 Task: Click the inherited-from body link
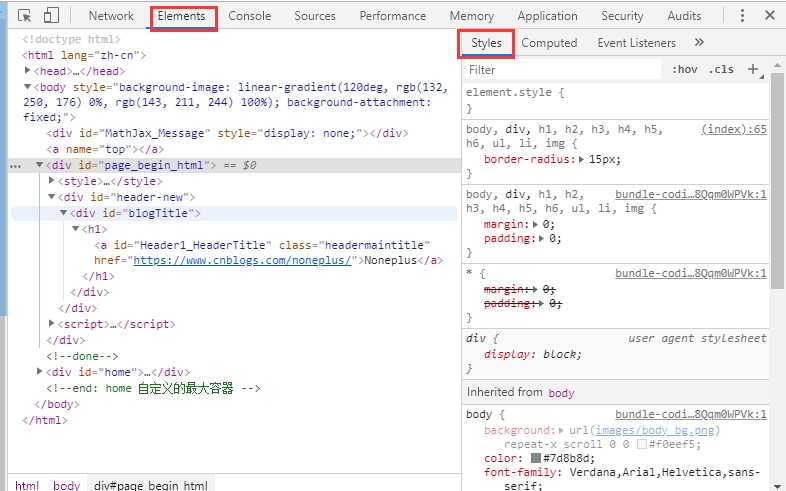[561, 393]
